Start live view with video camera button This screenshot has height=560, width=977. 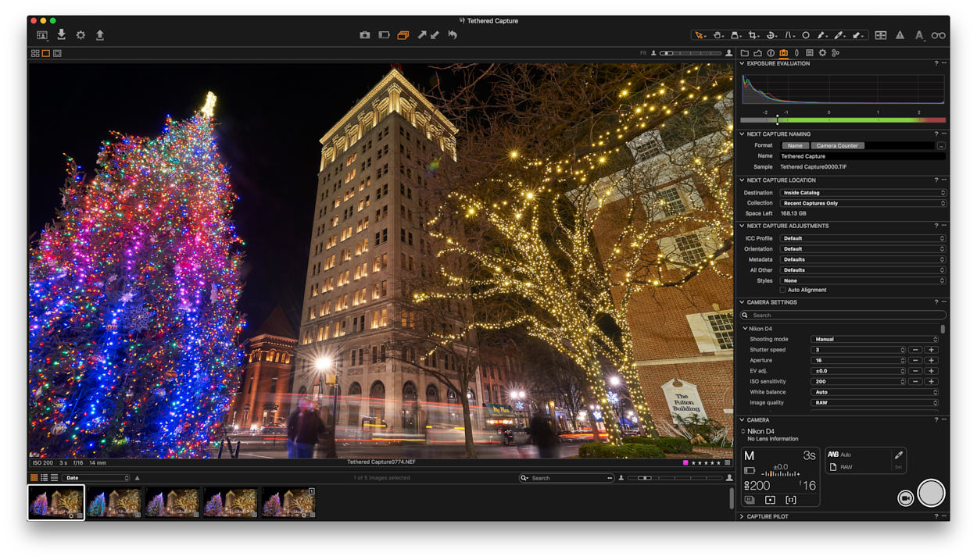pos(905,498)
